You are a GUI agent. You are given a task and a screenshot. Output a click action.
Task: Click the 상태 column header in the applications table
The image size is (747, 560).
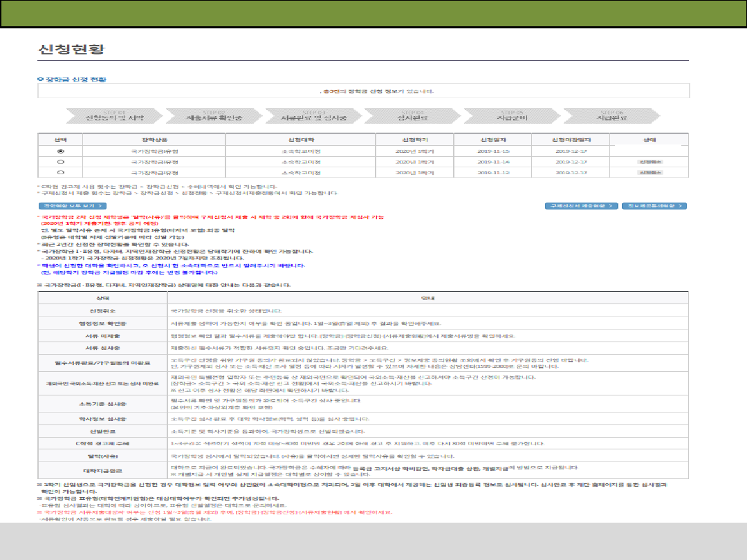[x=649, y=139]
